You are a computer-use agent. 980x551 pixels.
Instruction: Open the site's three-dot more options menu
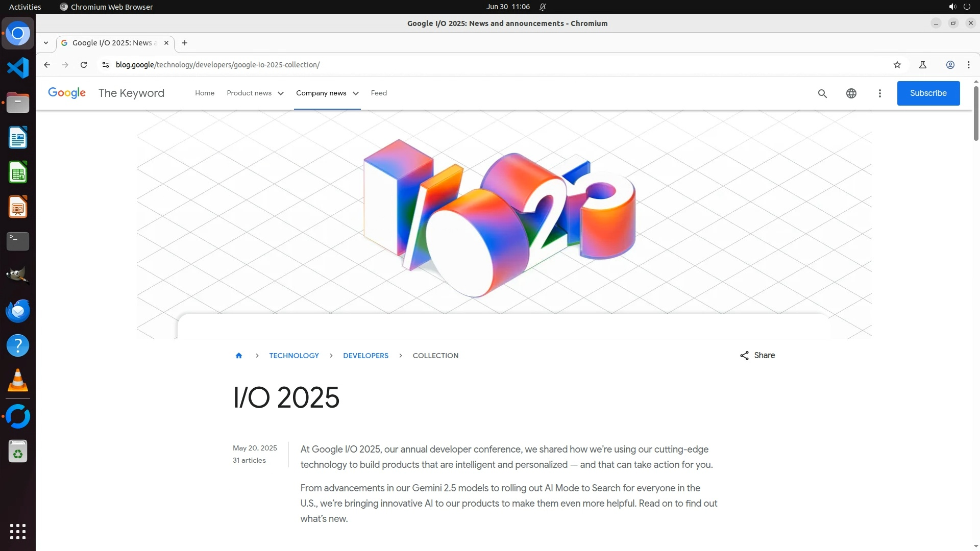[x=879, y=93]
